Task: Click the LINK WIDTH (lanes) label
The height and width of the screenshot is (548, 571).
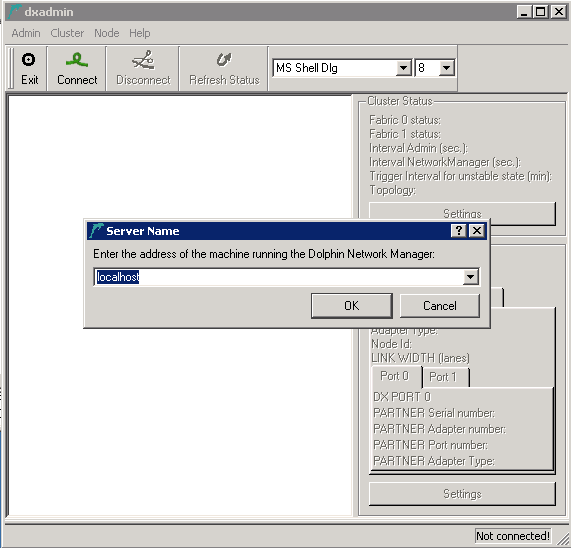Action: (x=420, y=358)
